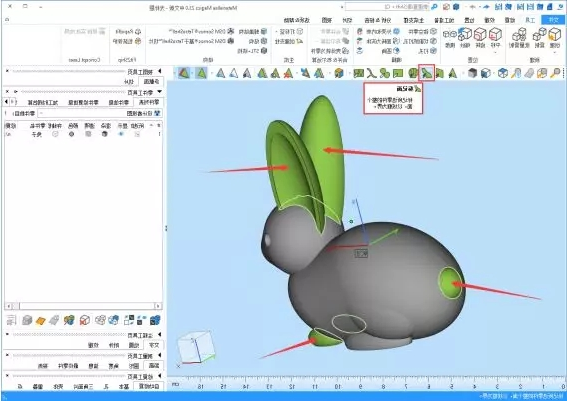567x401 pixels.
Task: Click the pin icon on Part tool page header
Action: pos(15,92)
